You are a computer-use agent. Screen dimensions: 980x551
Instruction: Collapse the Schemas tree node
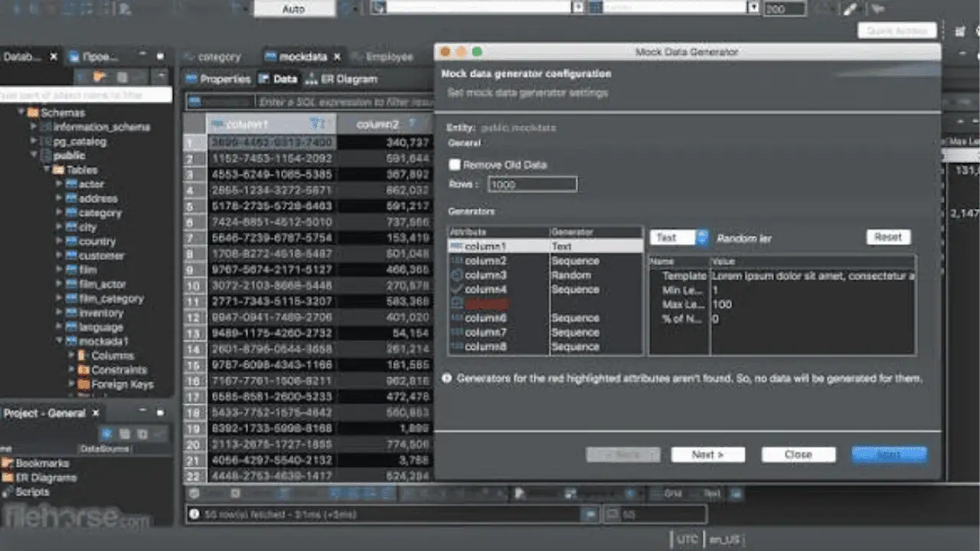tap(21, 112)
